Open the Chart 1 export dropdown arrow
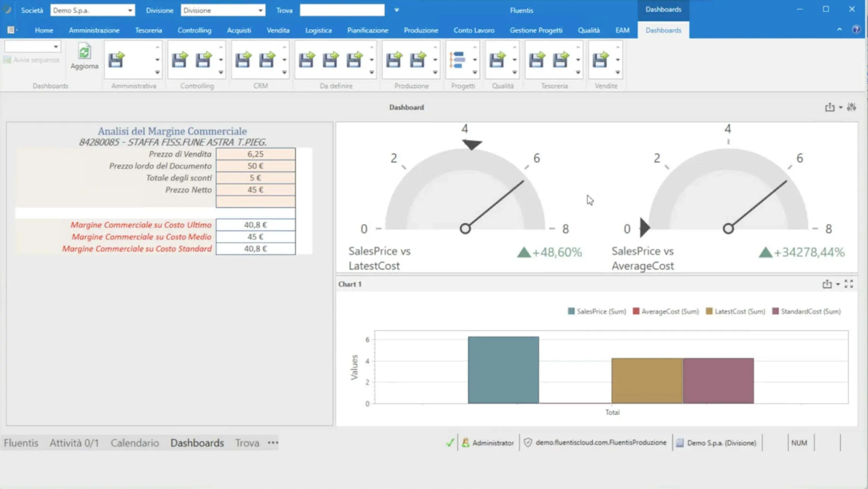Screen dimensions: 868x489 click(x=838, y=284)
